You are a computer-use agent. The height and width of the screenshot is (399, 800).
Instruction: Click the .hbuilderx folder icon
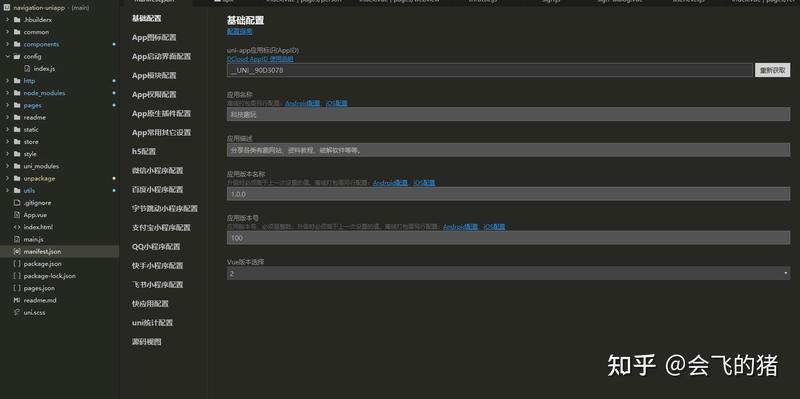(17, 20)
